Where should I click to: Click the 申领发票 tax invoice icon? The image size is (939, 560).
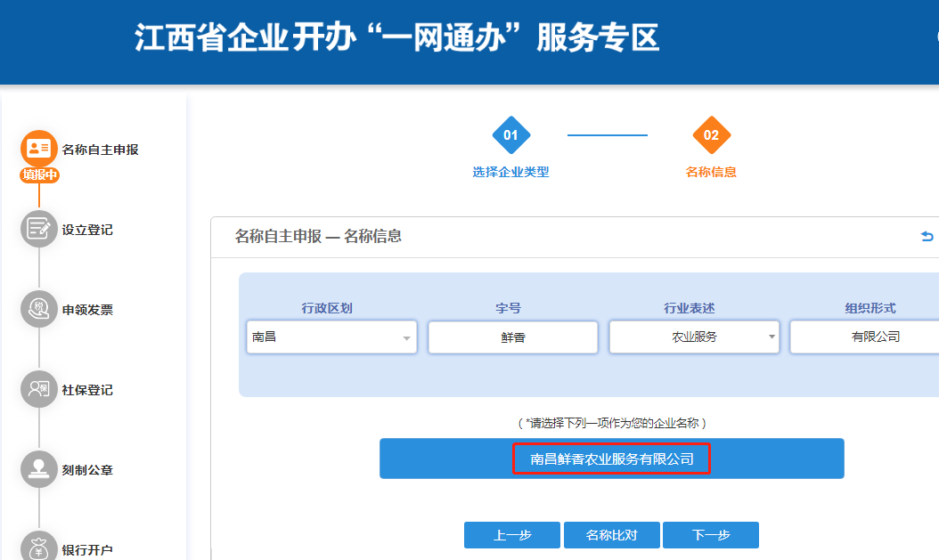(38, 309)
